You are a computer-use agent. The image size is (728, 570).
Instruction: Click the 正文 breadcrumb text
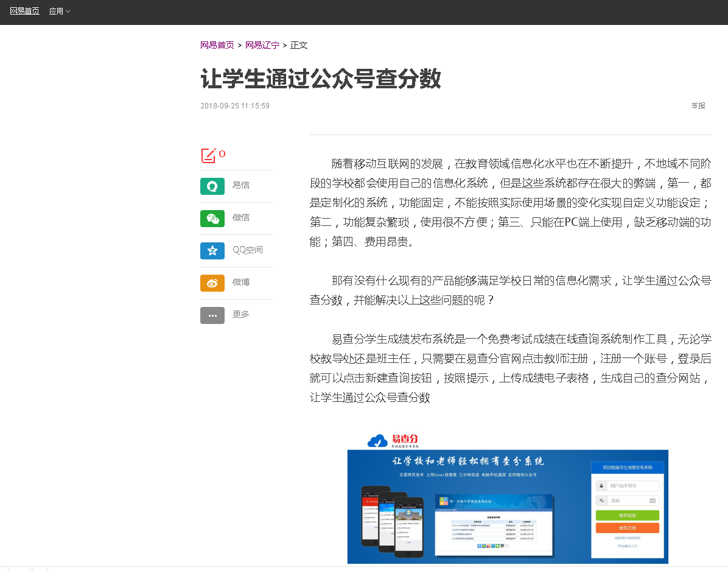299,45
